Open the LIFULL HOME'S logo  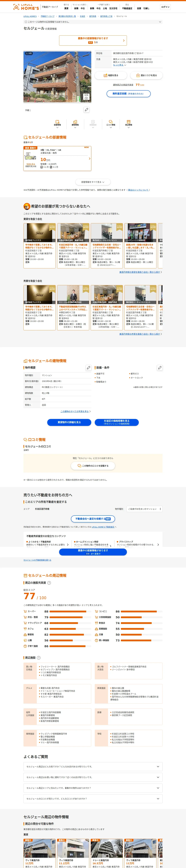[x=26, y=7]
